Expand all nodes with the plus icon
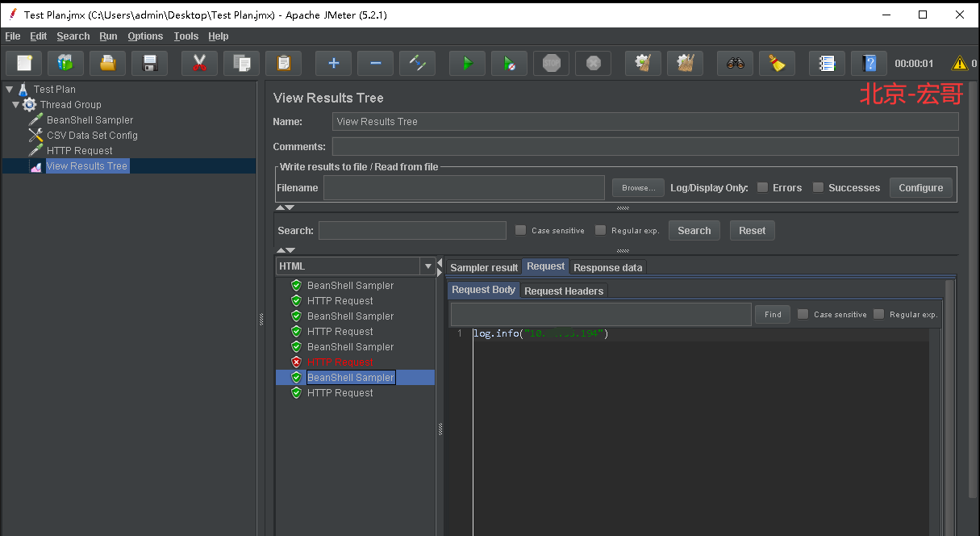Image resolution: width=980 pixels, height=536 pixels. [334, 63]
